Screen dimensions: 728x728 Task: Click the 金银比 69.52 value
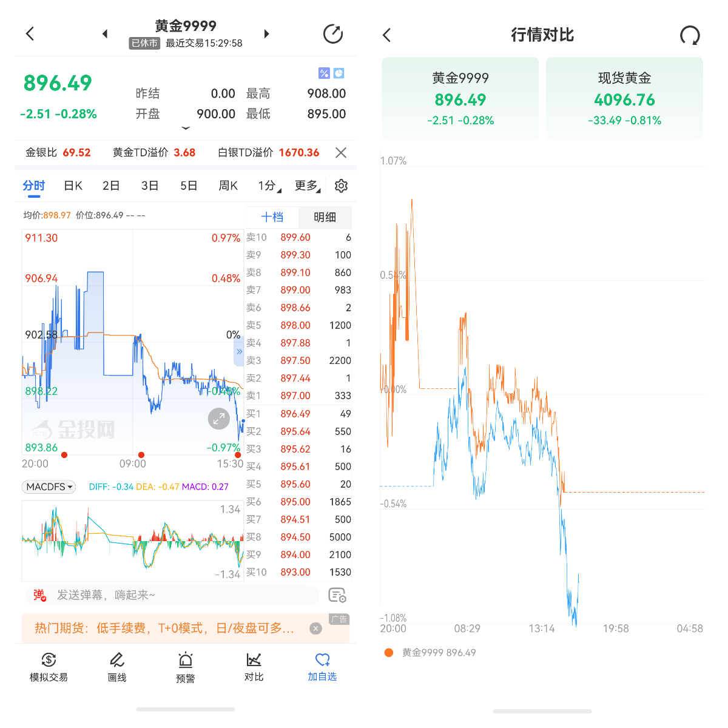pyautogui.click(x=76, y=153)
